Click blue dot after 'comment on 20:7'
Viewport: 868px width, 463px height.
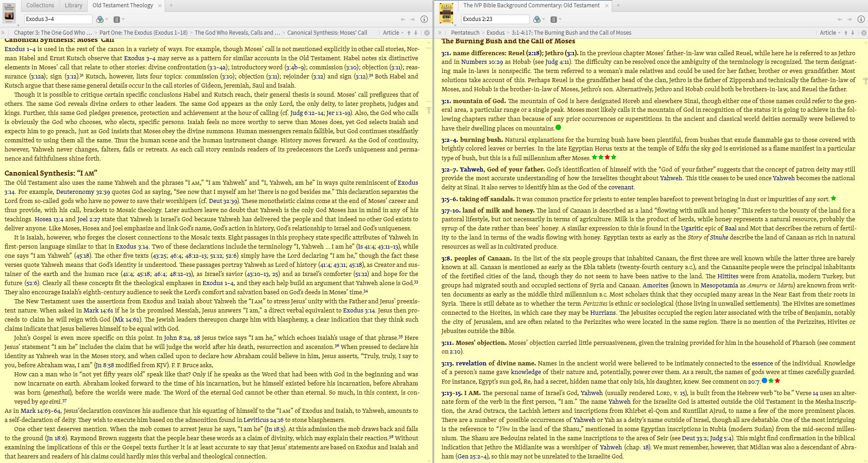(x=764, y=381)
